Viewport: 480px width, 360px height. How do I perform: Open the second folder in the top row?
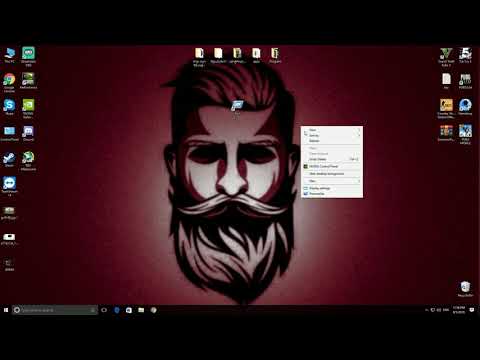218,55
